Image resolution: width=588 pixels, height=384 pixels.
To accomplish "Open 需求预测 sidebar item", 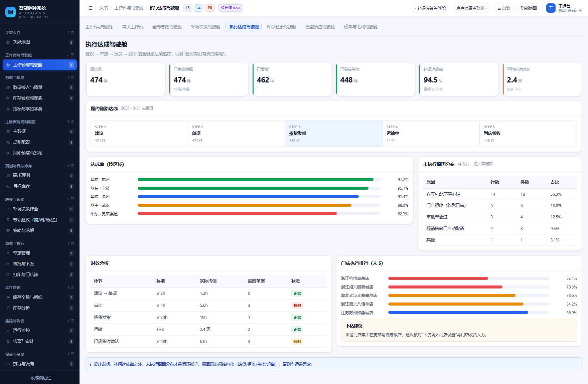I will (40, 176).
